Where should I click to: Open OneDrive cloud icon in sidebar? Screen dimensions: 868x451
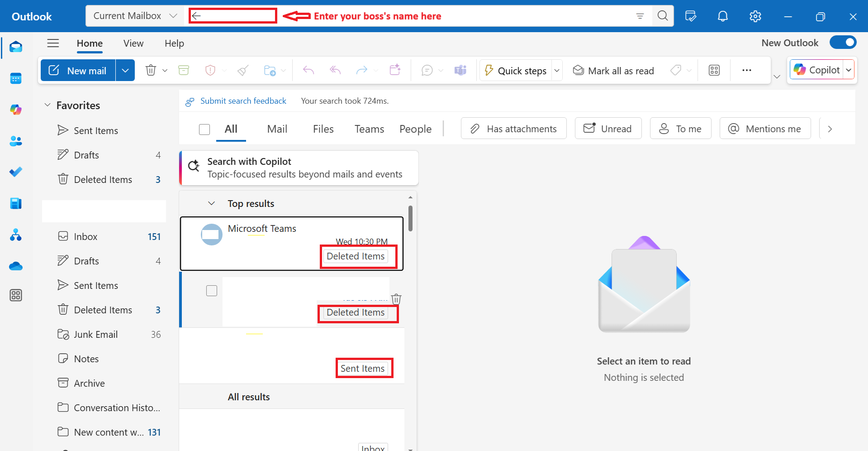pos(16,266)
